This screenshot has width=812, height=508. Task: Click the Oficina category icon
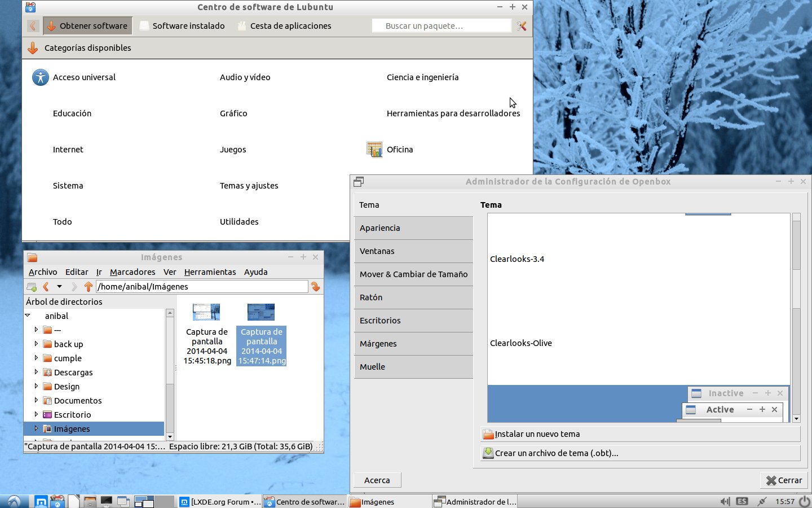pos(374,150)
